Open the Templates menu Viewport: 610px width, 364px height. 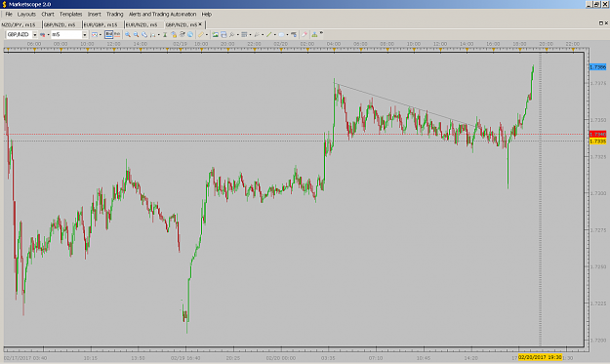71,14
